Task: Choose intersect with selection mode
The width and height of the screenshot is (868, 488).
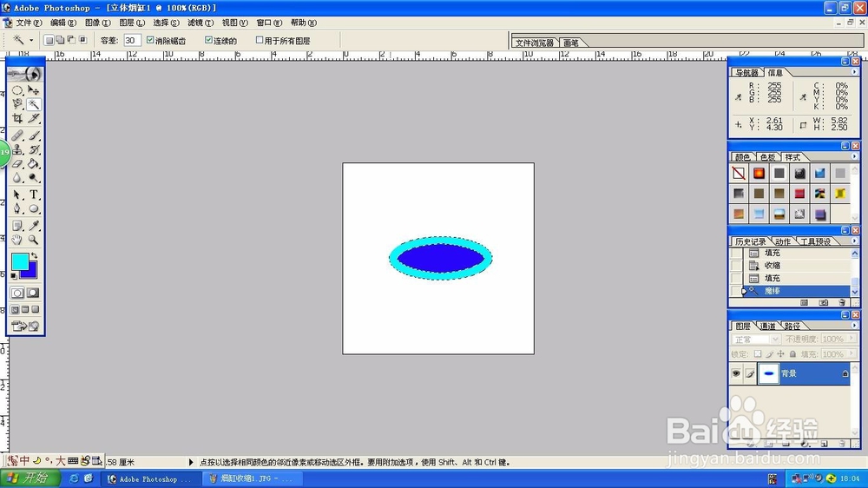Action: click(x=83, y=40)
